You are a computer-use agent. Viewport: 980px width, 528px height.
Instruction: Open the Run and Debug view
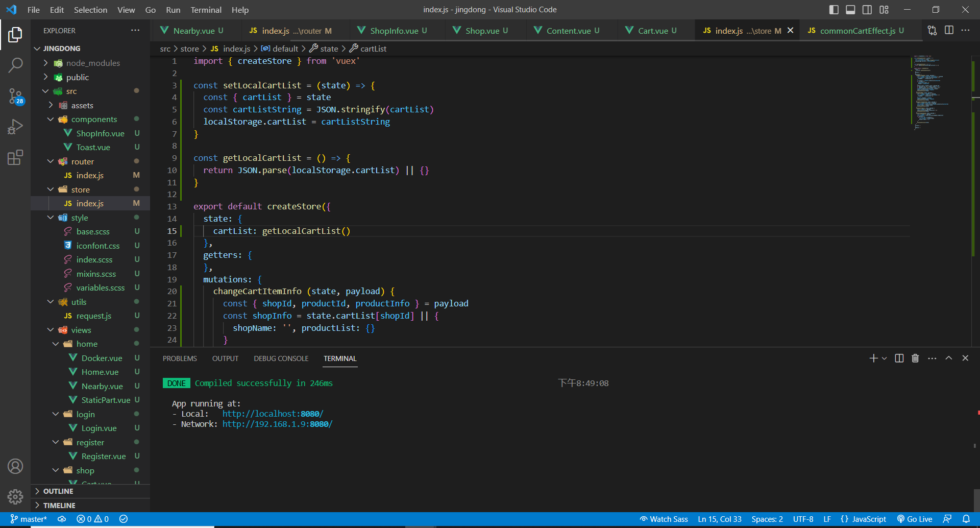15,127
